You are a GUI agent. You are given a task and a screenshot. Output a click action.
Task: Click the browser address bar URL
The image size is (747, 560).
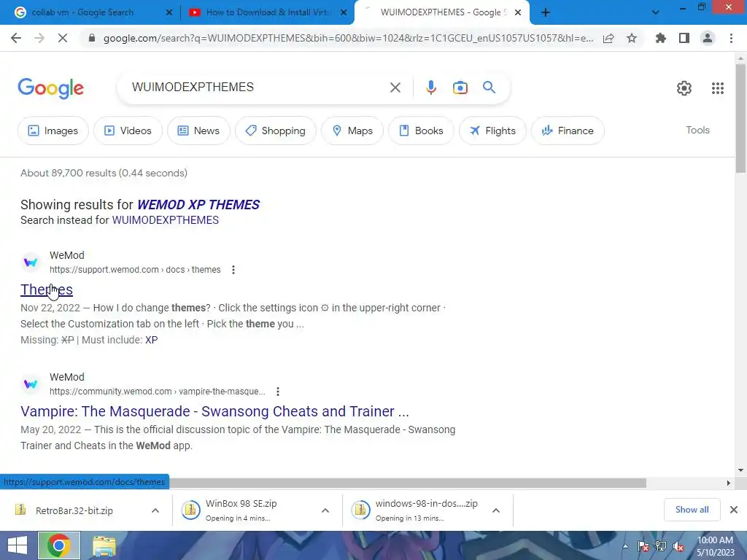[348, 38]
